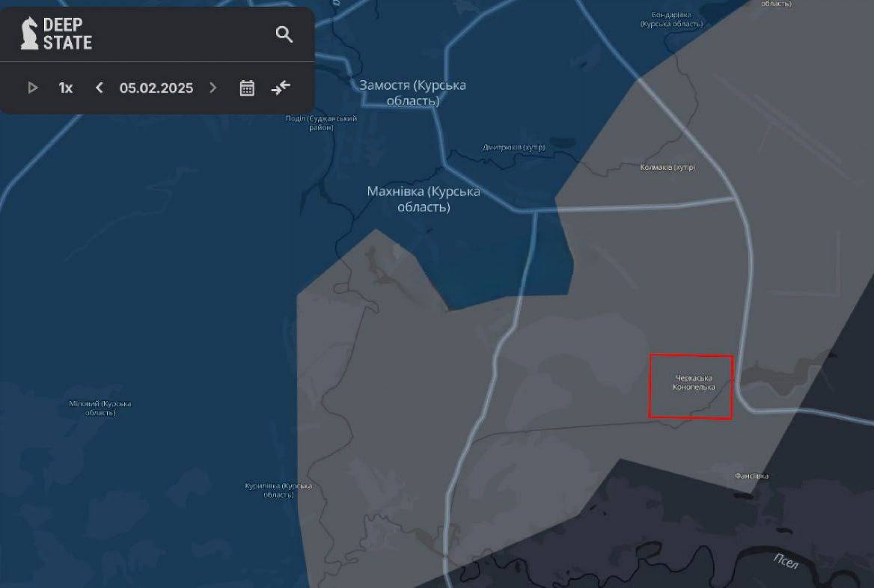Advance to the next date with right chevron
Screen dimensions: 874x588
[x=213, y=88]
